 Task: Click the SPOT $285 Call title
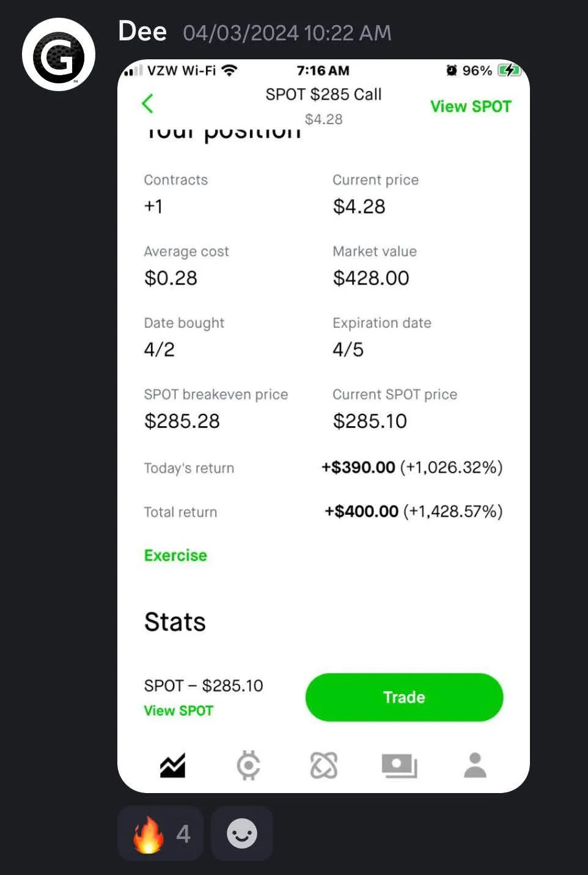(x=323, y=94)
